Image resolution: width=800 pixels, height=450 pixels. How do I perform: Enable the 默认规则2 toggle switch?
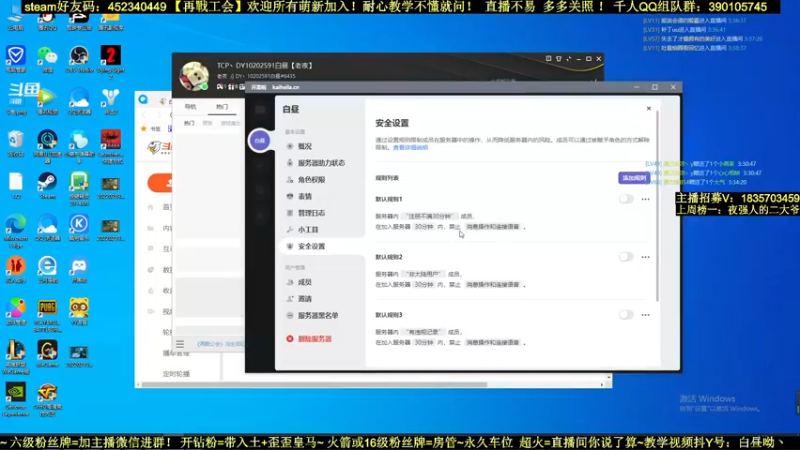pos(626,257)
